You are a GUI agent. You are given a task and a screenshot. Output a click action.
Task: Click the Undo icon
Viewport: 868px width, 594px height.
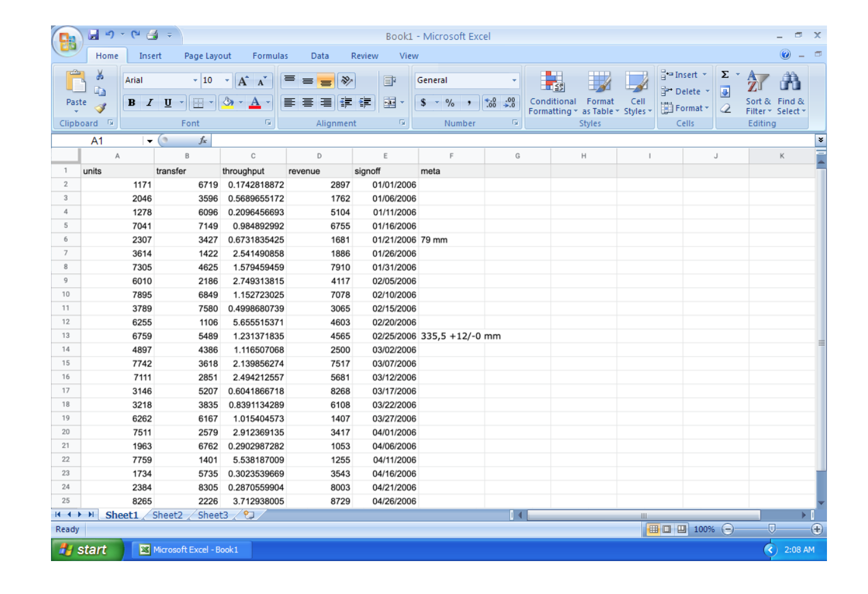point(110,35)
